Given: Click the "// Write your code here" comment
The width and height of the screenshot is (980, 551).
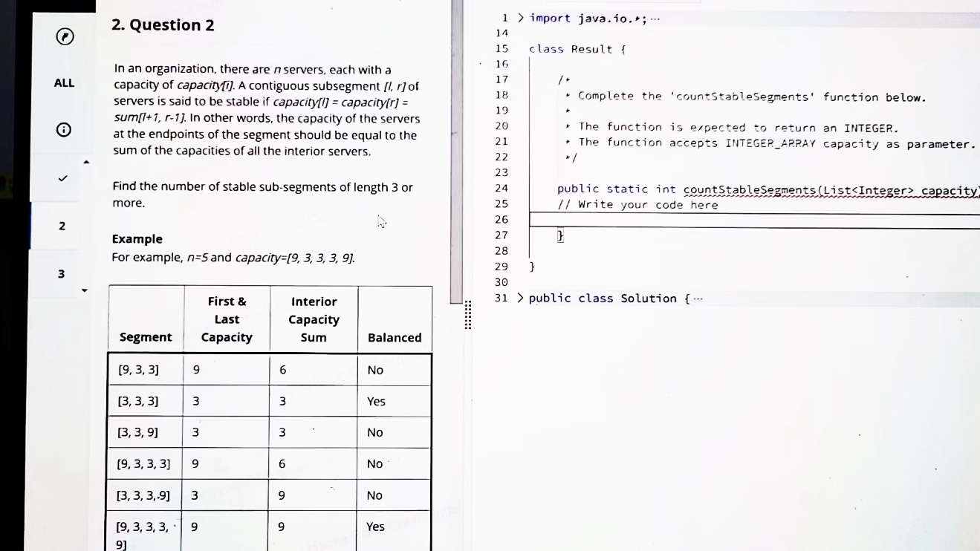Looking at the screenshot, I should 637,205.
